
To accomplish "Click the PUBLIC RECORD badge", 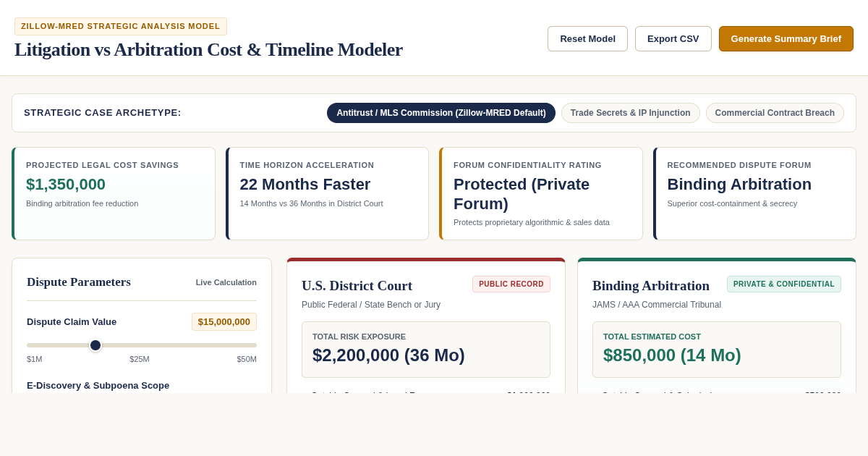I will coord(511,284).
